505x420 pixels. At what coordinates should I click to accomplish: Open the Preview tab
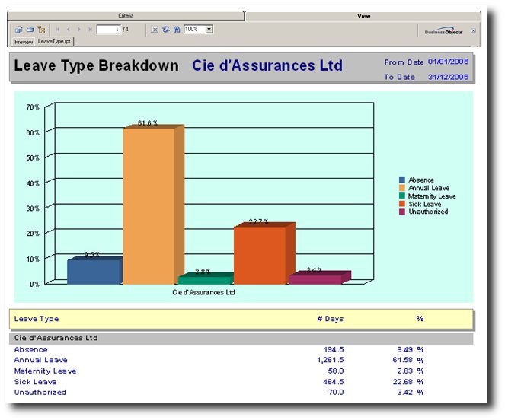pyautogui.click(x=24, y=42)
